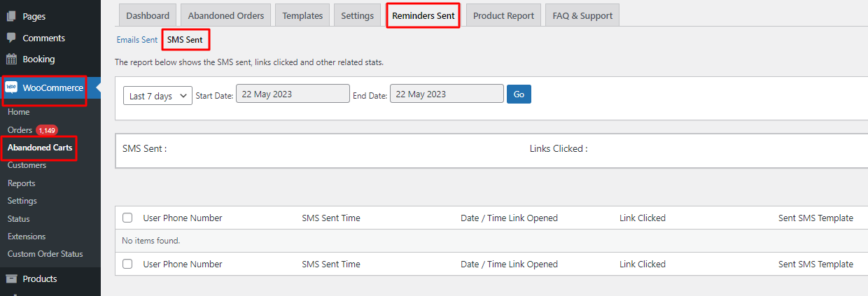The height and width of the screenshot is (296, 868).
Task: Open Customers submenu item
Action: coord(27,165)
